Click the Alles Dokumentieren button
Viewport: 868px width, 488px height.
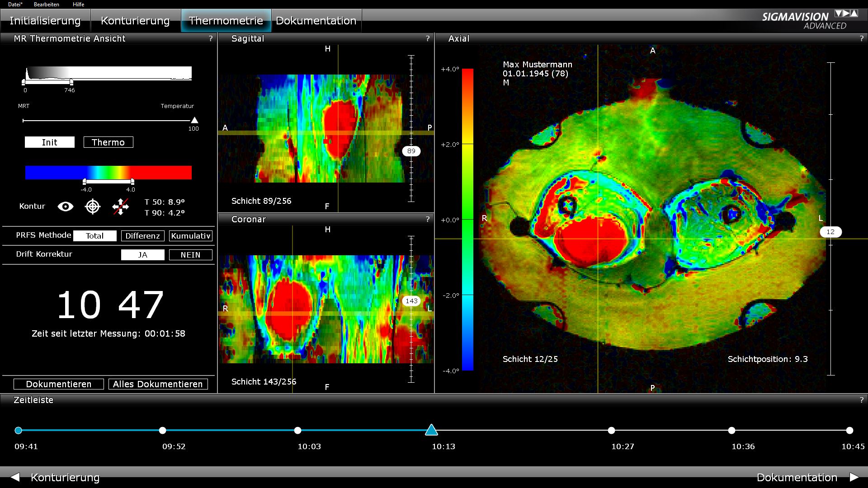158,384
